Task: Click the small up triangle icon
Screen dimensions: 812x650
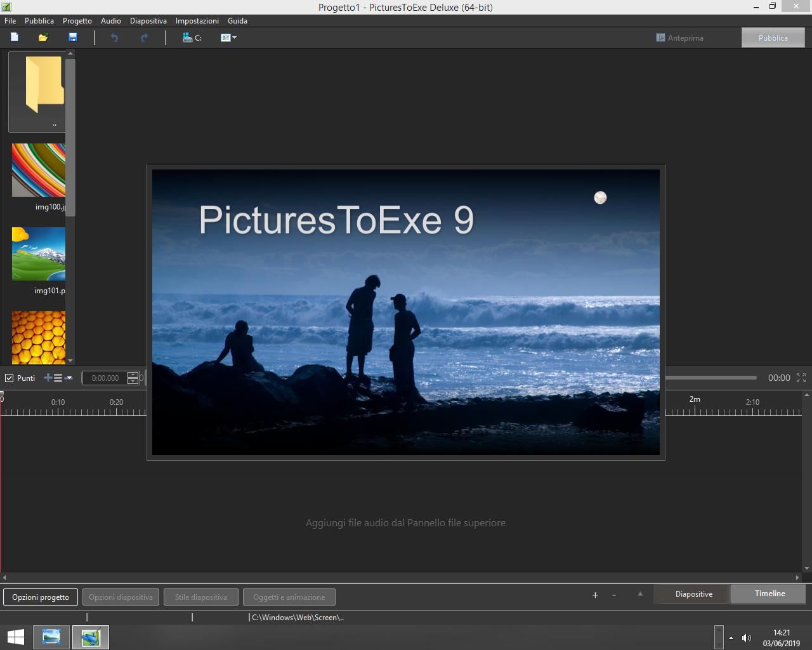Action: coord(640,594)
